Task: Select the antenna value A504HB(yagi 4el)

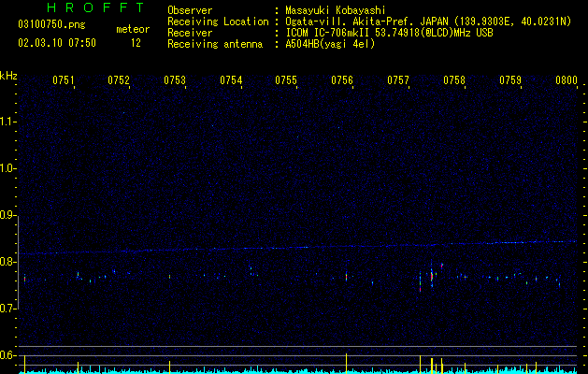Action: [x=330, y=44]
